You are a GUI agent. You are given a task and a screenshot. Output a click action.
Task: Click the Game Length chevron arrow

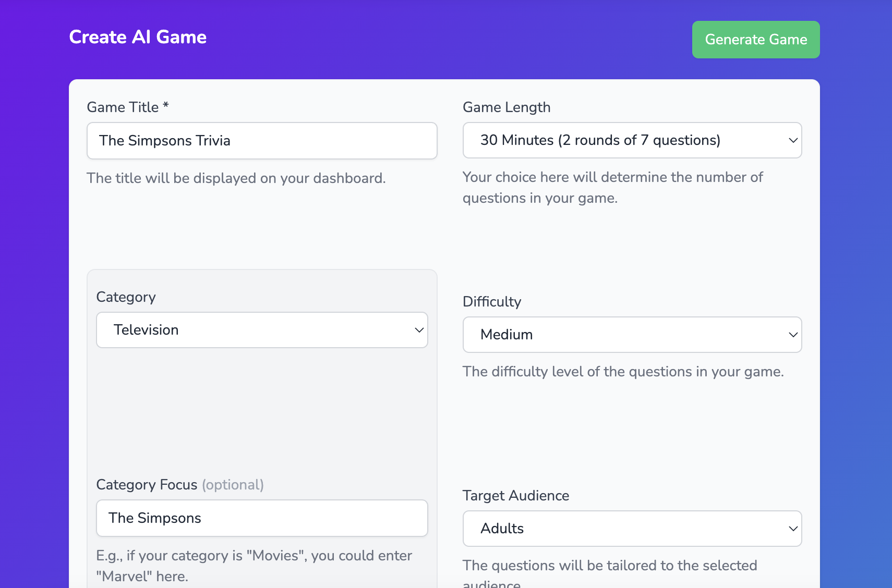[x=793, y=140]
